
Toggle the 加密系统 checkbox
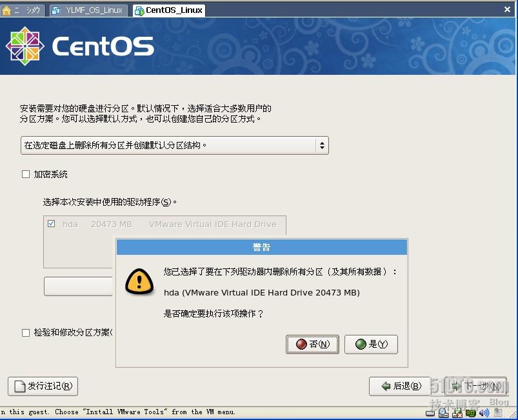(x=25, y=174)
